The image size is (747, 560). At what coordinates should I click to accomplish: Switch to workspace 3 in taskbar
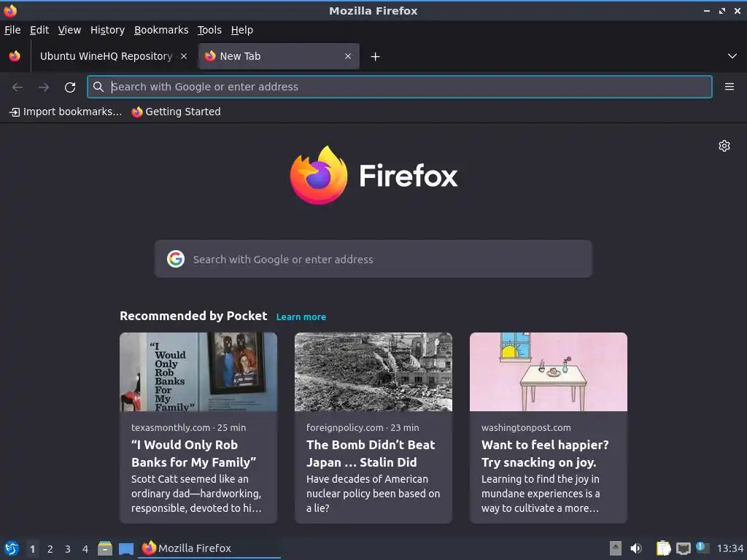68,549
